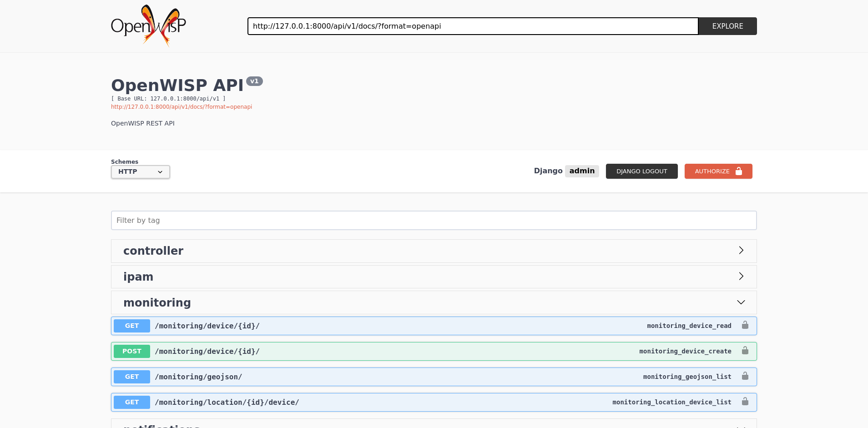
Task: Open the Schemes HTTP dropdown
Action: click(x=140, y=172)
